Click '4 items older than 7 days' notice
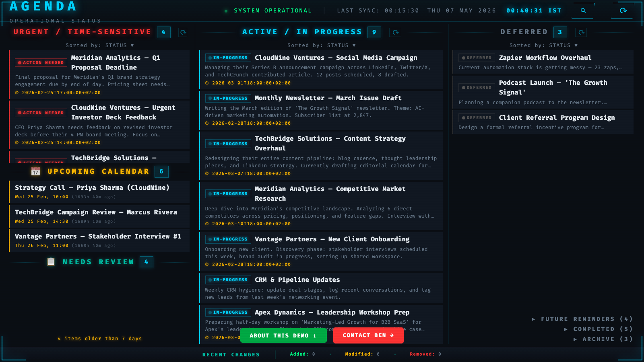Viewport: 644px width, 362px height. 99,339
